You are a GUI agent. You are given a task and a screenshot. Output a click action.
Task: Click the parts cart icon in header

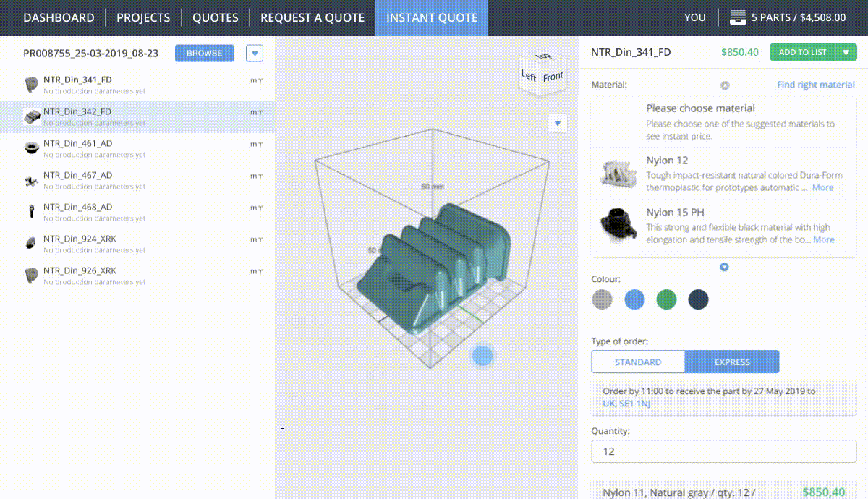tap(738, 17)
